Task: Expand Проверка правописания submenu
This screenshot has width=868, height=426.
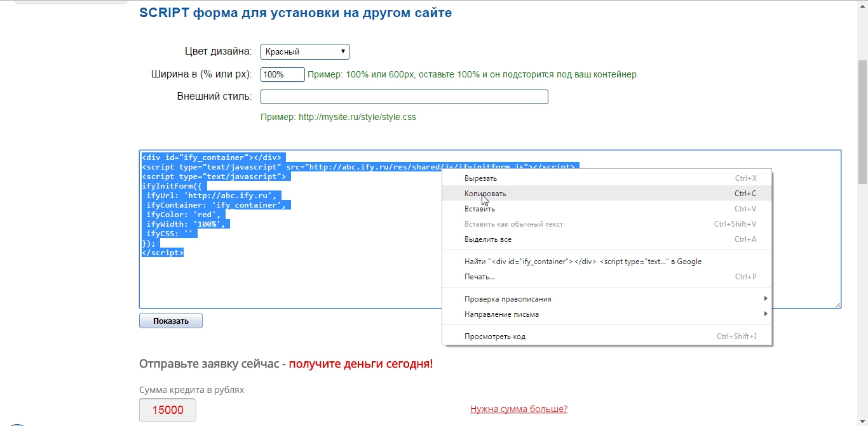Action: pos(607,299)
